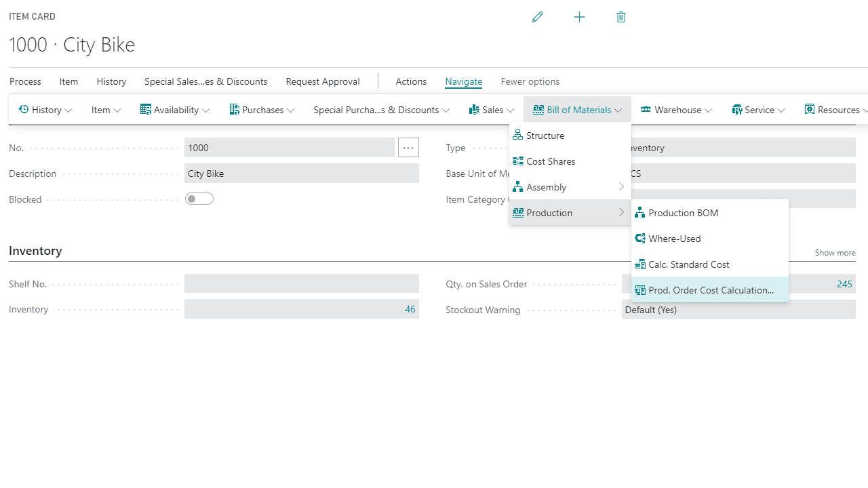The width and height of the screenshot is (868, 488).
Task: Open the Stockout Warning dropdown field
Action: [x=738, y=310]
